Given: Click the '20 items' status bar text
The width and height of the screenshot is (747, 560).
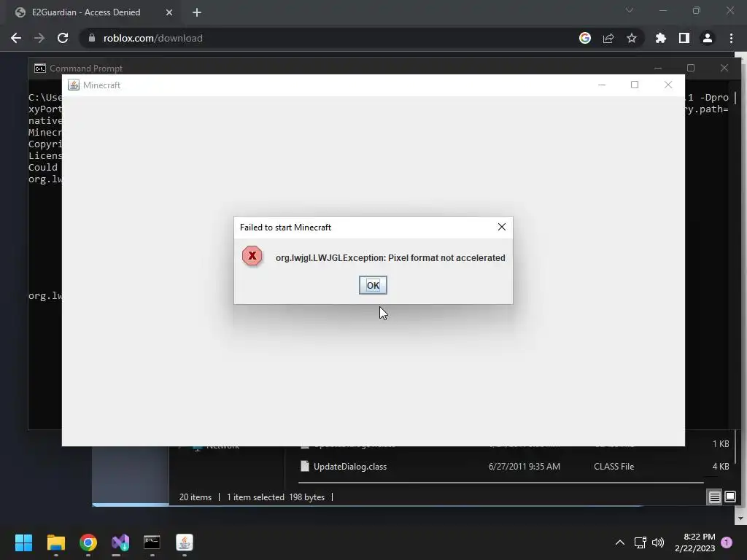Looking at the screenshot, I should coord(196,497).
